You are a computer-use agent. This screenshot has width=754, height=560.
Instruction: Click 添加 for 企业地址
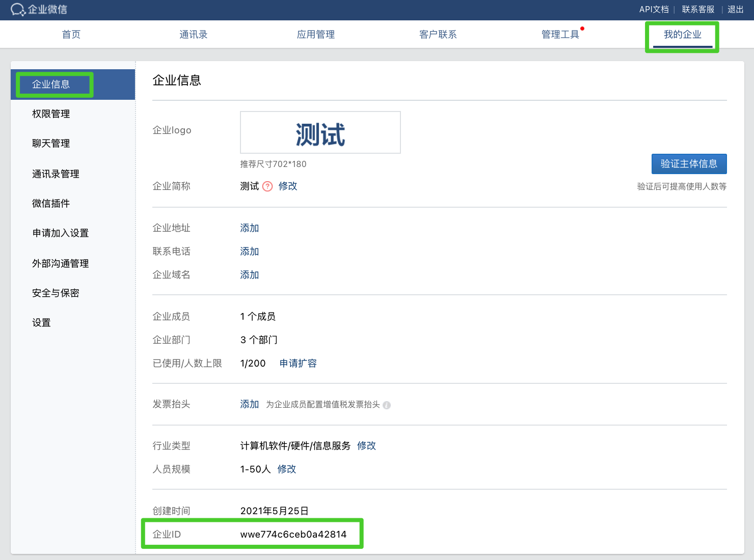coord(250,228)
